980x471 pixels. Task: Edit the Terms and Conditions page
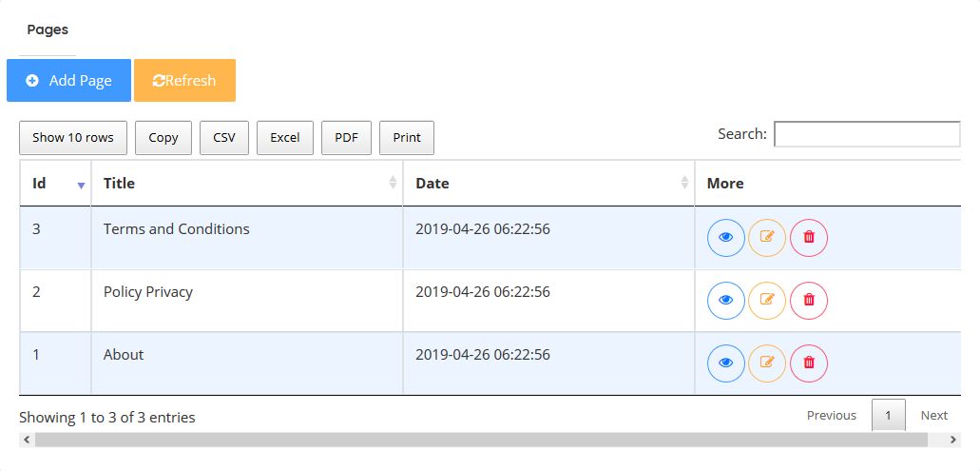767,238
